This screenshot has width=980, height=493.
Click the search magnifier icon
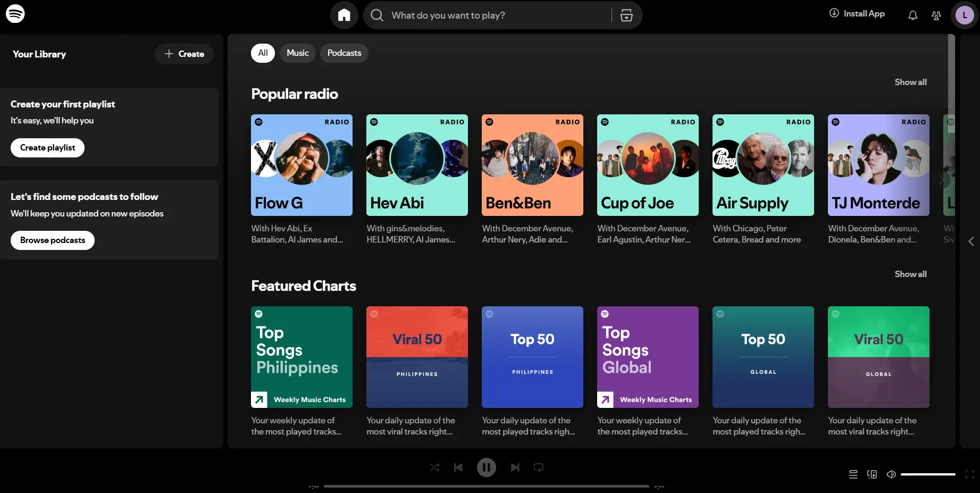point(377,15)
